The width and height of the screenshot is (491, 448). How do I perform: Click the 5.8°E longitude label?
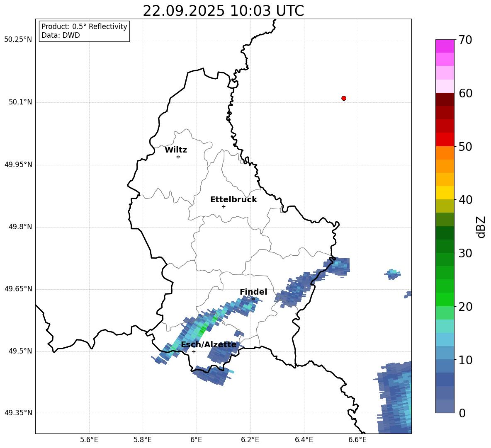pyautogui.click(x=143, y=440)
